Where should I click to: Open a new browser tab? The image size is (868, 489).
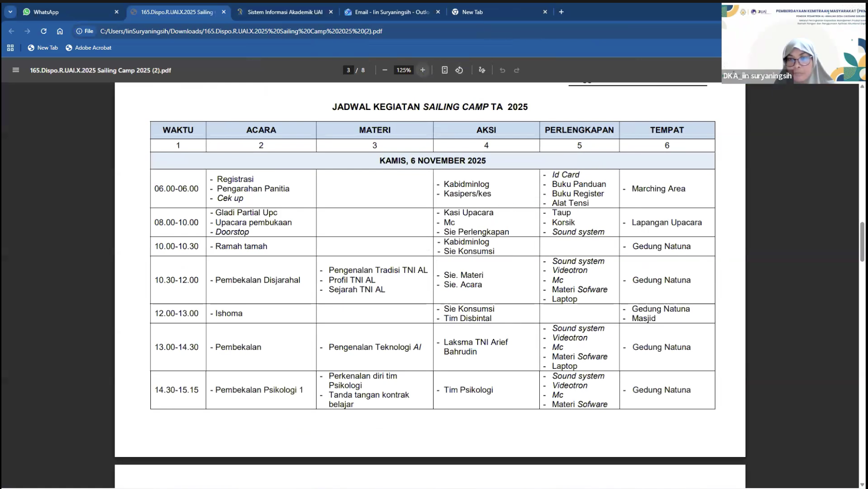(561, 12)
